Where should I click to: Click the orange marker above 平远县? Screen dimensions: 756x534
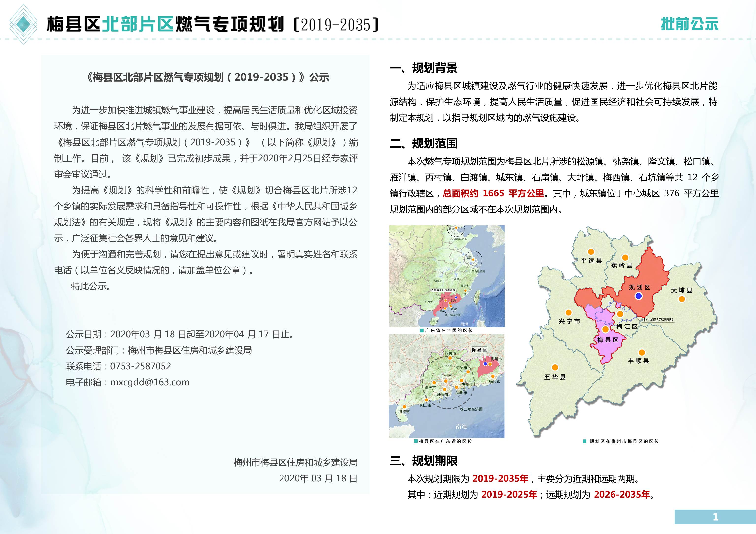pos(591,252)
